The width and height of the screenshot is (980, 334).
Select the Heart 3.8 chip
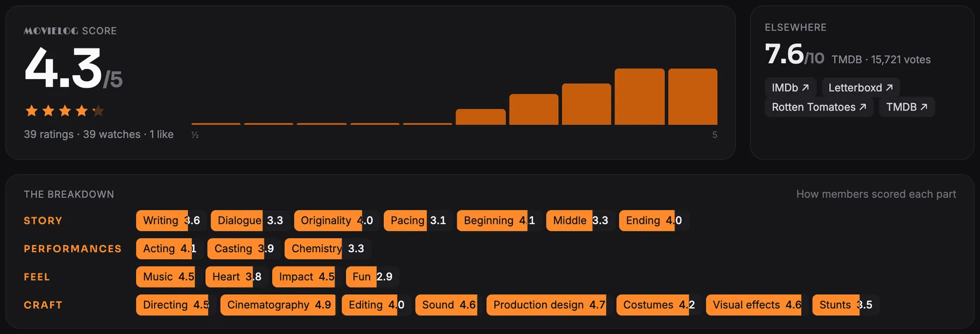pyautogui.click(x=236, y=277)
